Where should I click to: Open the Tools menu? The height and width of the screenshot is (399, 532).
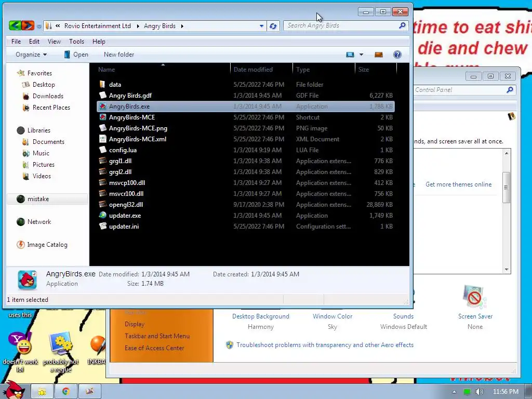[76, 42]
